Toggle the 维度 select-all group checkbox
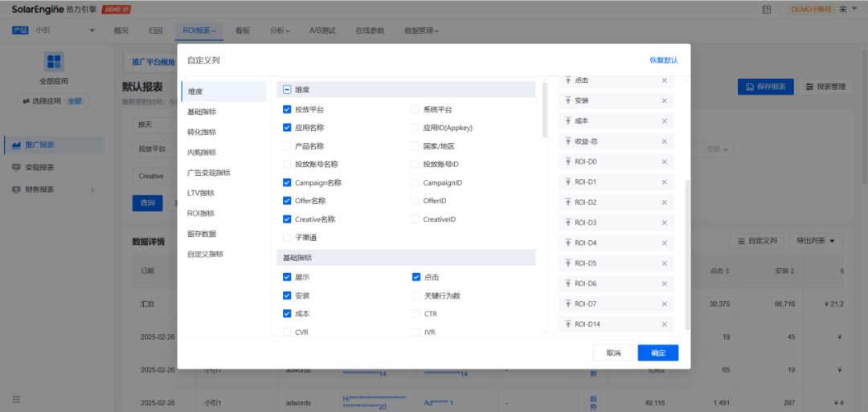 click(x=287, y=89)
